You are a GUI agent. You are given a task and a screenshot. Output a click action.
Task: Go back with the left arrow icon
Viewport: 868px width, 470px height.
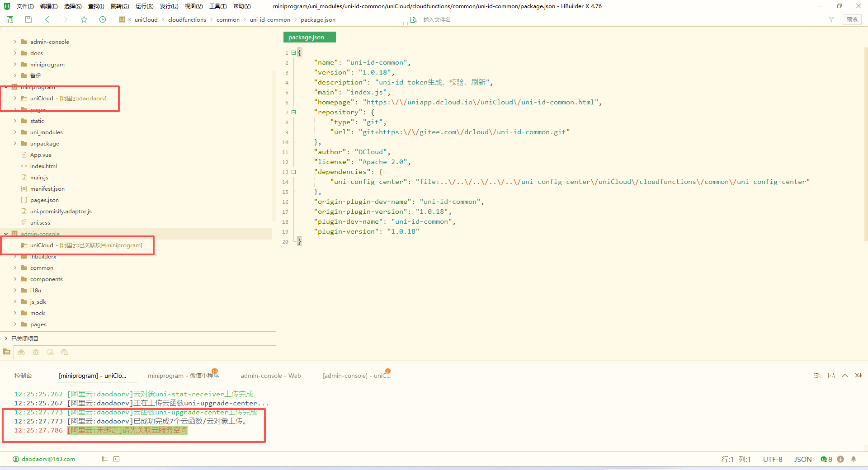[47, 19]
